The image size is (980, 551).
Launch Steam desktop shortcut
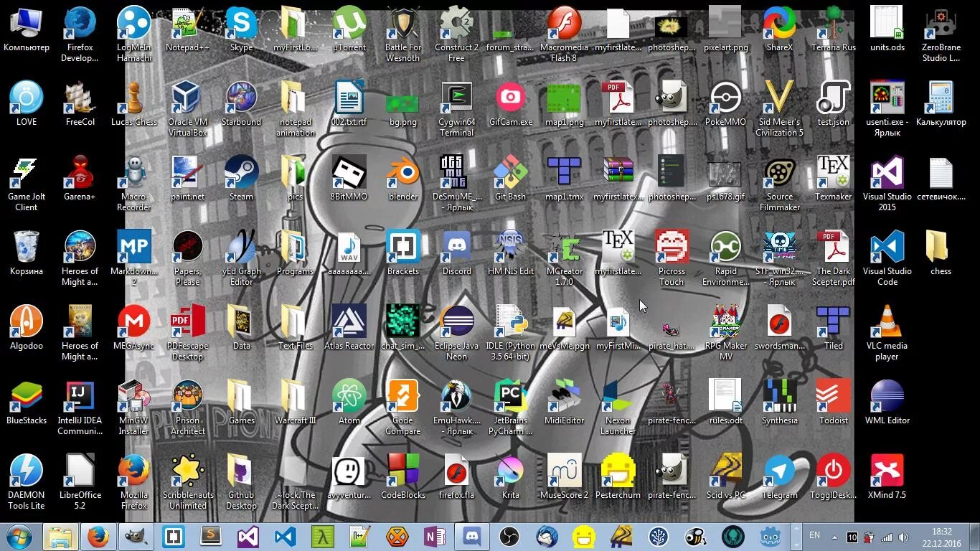coord(242,179)
